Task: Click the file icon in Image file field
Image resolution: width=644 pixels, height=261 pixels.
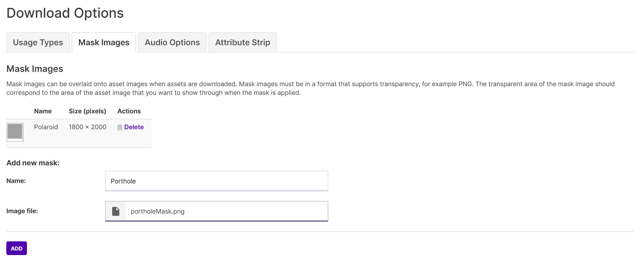Action: click(116, 211)
